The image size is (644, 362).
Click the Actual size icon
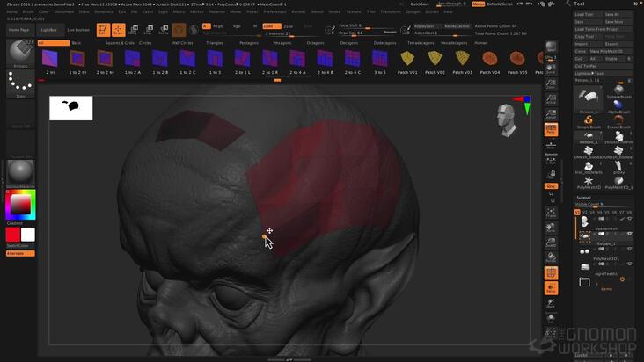[551, 99]
